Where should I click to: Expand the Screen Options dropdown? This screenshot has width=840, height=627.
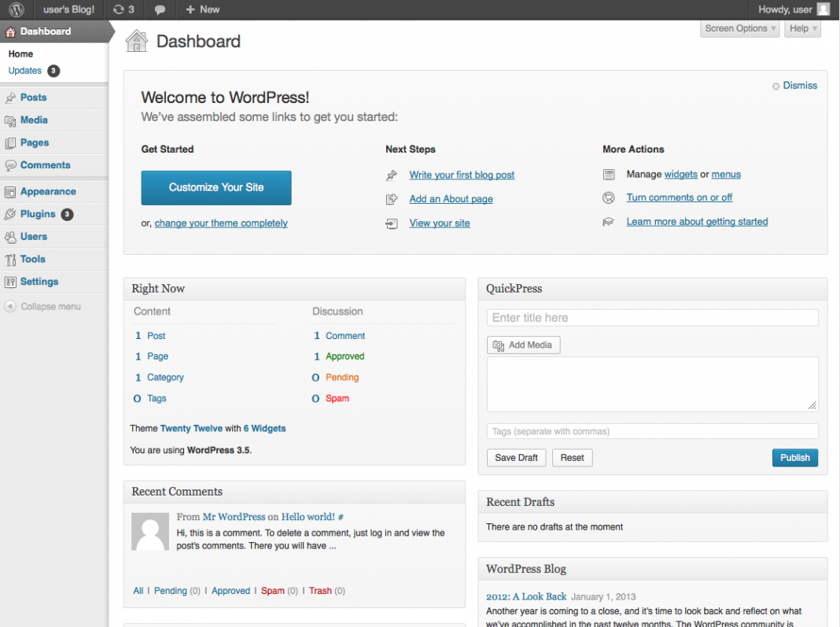tap(740, 29)
